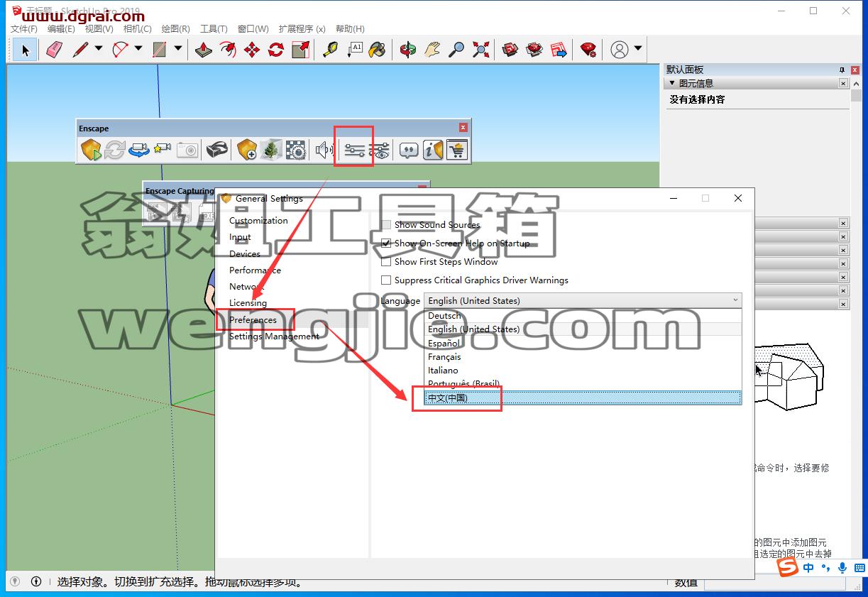Open Enscape Materials editor icon
Viewport: 868px width, 597px height.
295,150
